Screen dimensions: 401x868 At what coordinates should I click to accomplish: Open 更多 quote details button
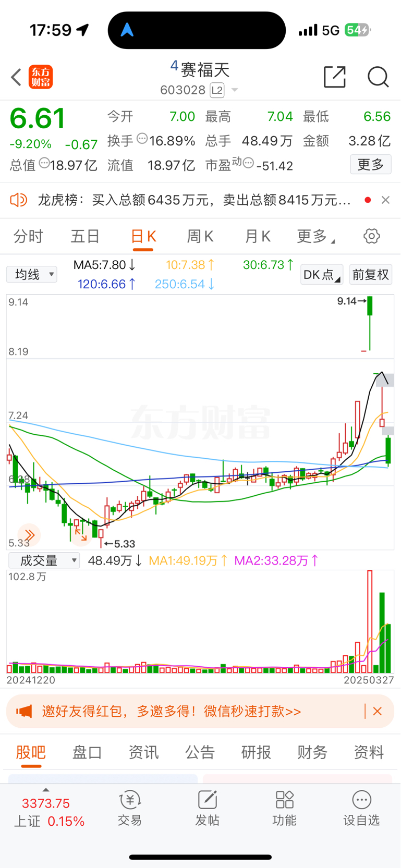click(x=371, y=165)
